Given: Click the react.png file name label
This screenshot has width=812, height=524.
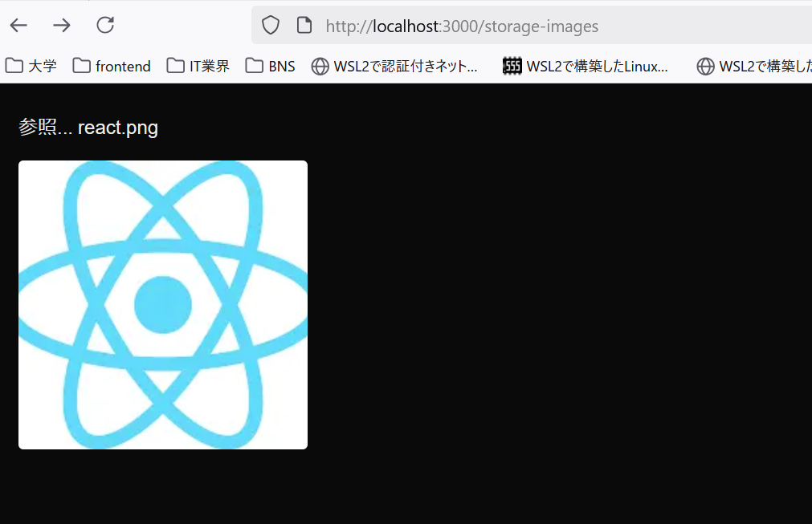Looking at the screenshot, I should click(x=118, y=128).
